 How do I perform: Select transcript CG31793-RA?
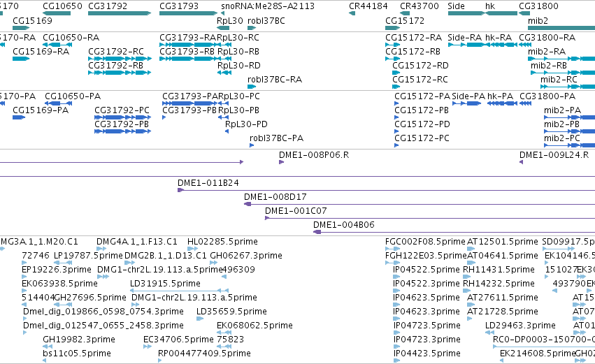coord(187,38)
